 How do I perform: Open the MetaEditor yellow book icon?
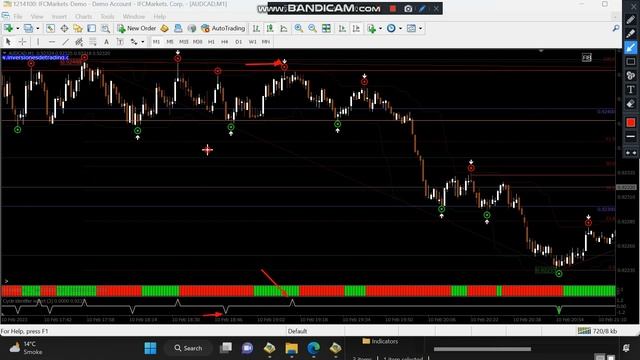point(164,28)
